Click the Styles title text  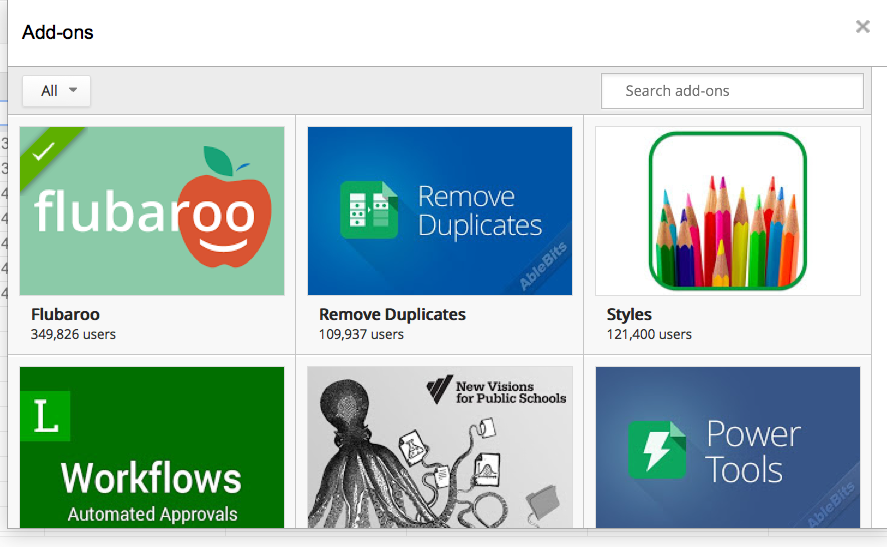(x=629, y=314)
